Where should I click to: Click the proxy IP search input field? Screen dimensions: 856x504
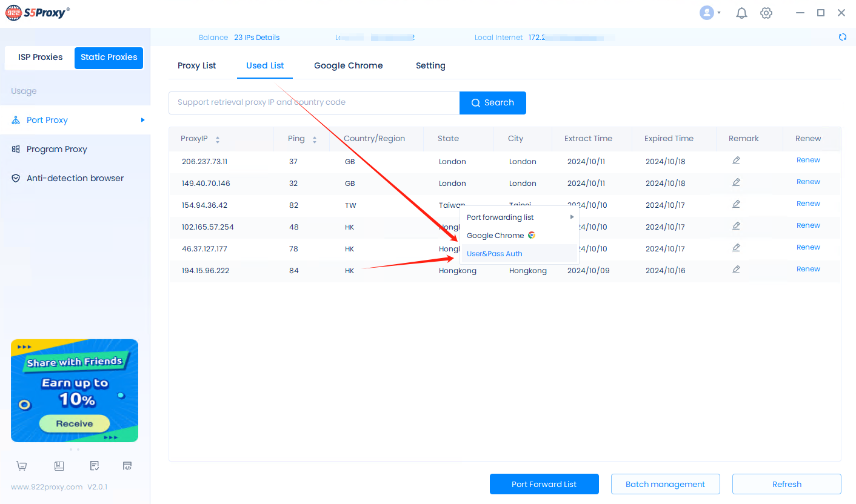click(x=314, y=102)
